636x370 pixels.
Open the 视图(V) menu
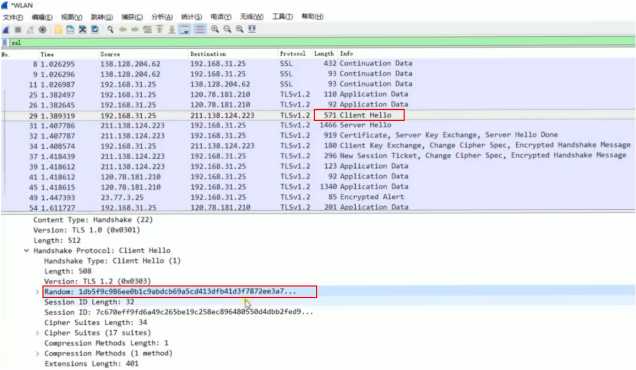click(x=71, y=17)
